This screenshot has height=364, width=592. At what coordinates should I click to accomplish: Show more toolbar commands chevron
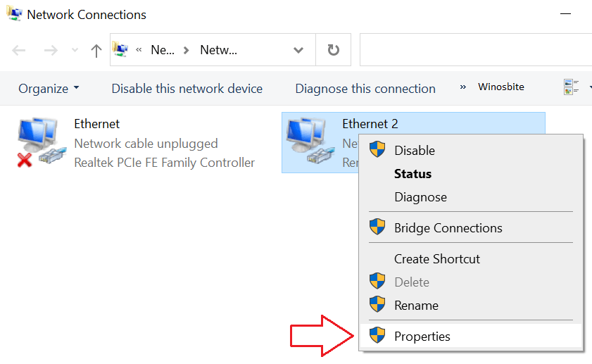coord(463,87)
